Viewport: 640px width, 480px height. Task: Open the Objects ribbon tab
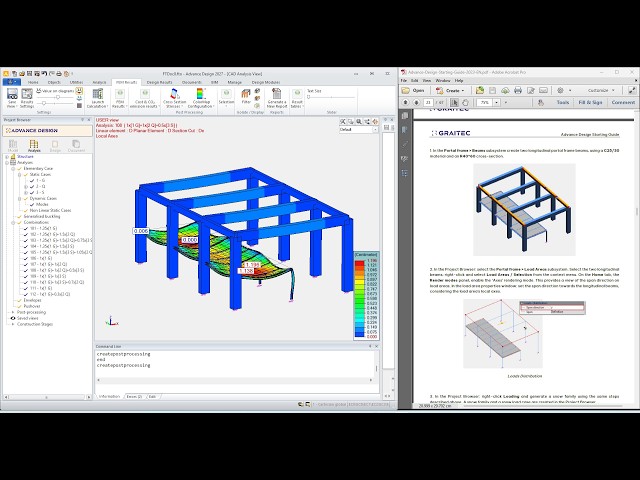pos(54,82)
